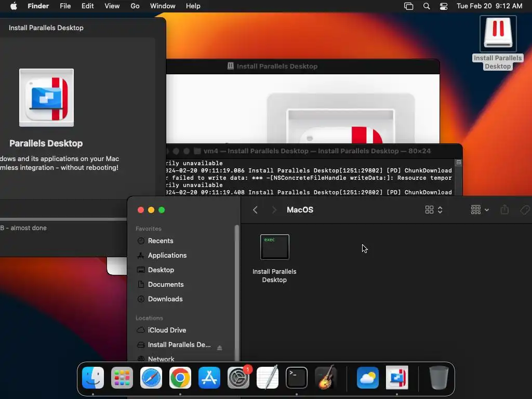
Task: Open the Finder Group By dropdown
Action: pyautogui.click(x=480, y=210)
